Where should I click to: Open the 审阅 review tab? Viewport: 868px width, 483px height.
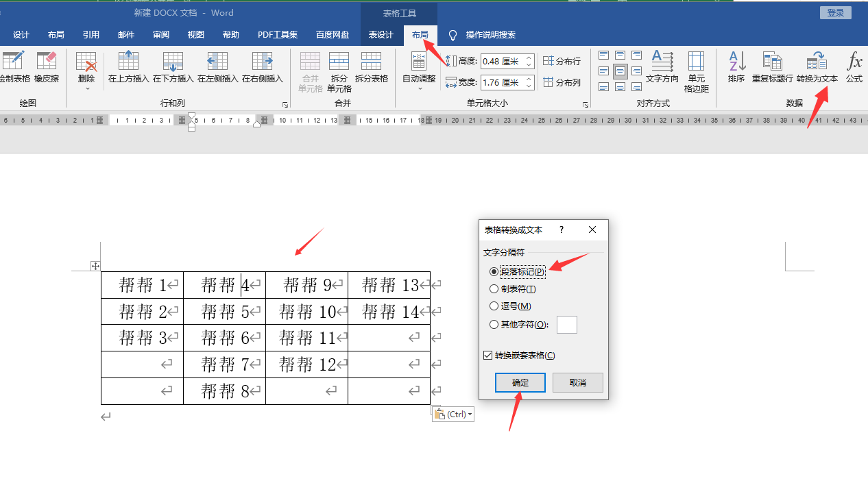(161, 35)
